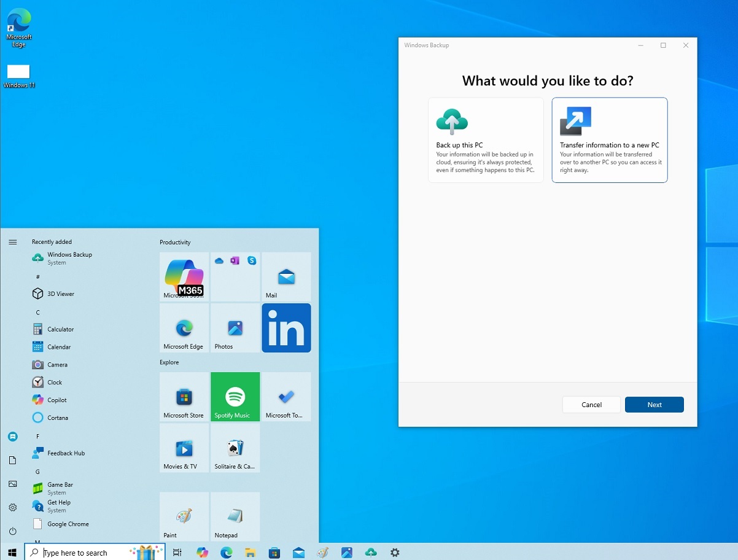This screenshot has height=560, width=738.
Task: Open Power options in the Start sidebar
Action: click(x=13, y=531)
